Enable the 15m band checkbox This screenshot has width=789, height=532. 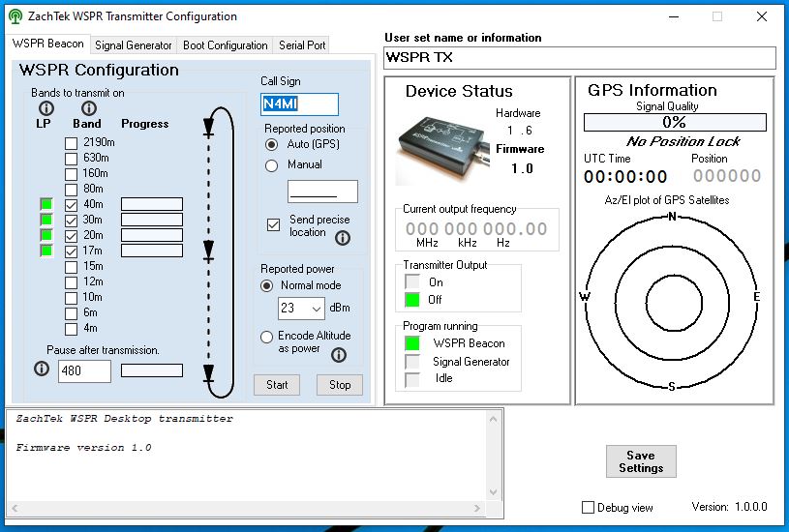[x=71, y=267]
